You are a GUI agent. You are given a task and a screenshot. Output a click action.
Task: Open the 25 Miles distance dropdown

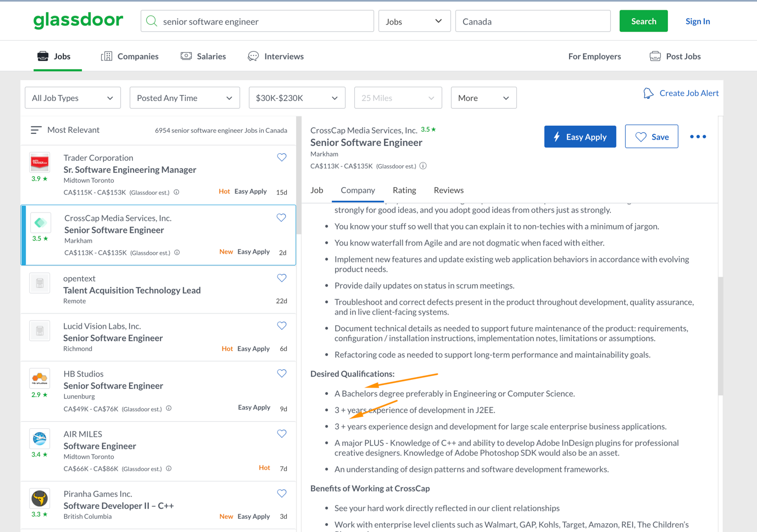tap(398, 98)
